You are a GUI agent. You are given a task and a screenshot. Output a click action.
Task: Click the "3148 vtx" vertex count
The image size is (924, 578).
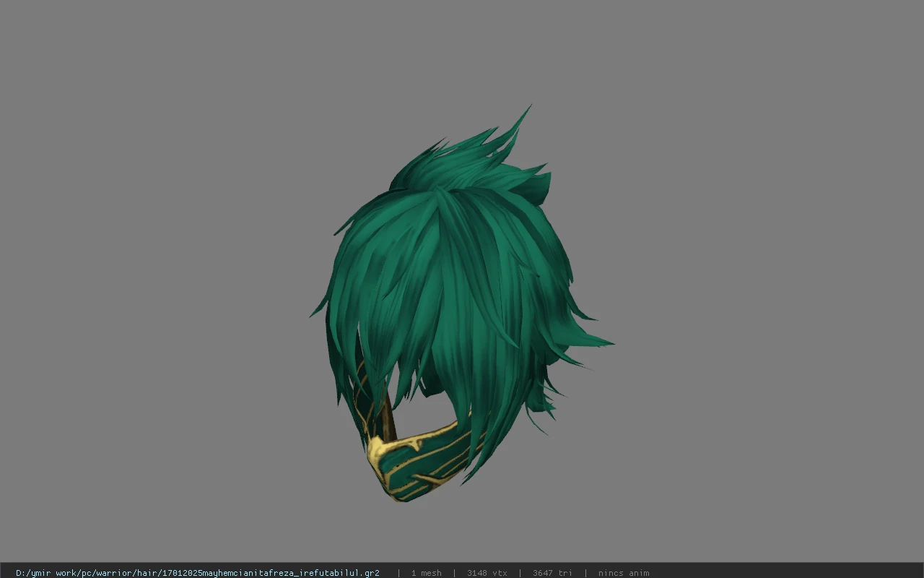487,573
